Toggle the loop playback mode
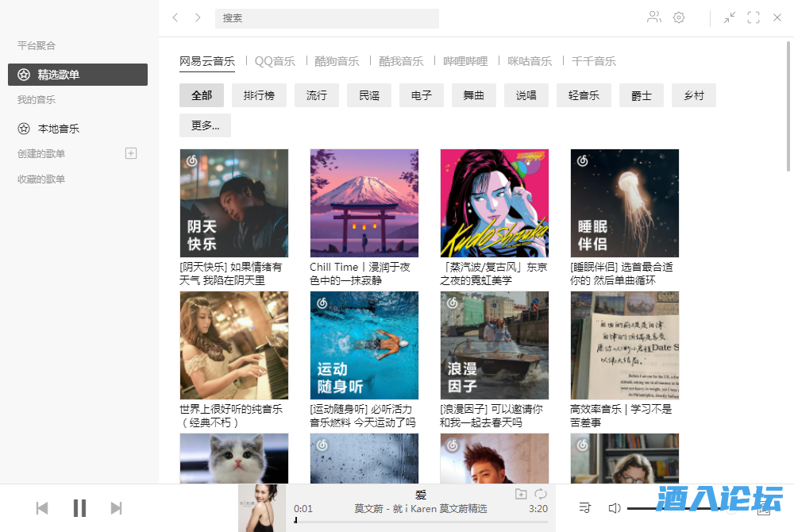Viewport: 794px width, 532px height. pyautogui.click(x=541, y=494)
